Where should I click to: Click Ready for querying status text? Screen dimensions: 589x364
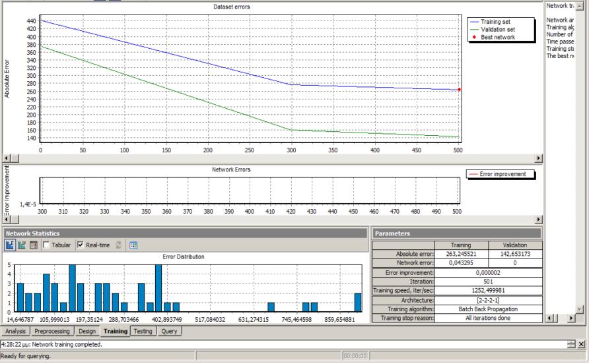pos(26,355)
